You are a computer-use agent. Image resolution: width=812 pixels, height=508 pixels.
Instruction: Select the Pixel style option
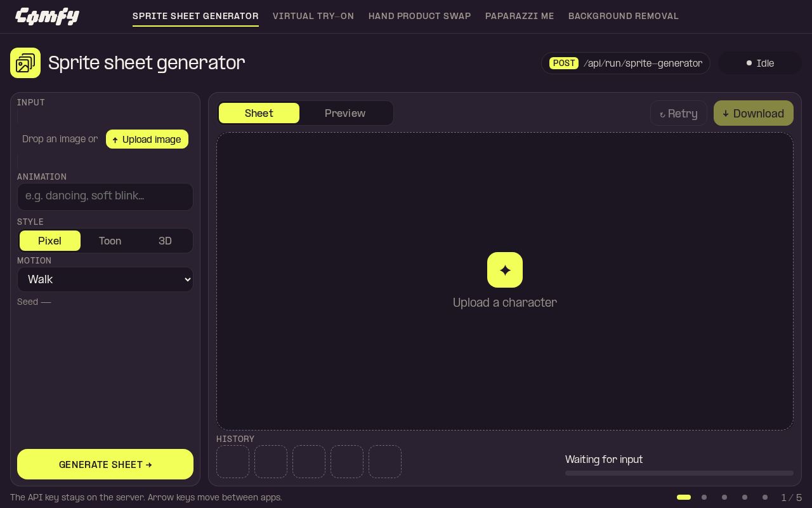tap(50, 241)
